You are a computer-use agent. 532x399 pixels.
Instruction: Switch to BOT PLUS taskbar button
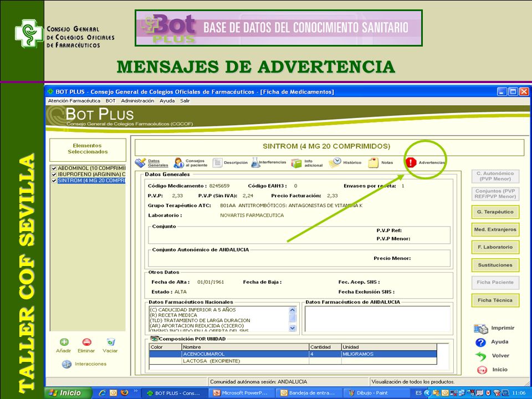[x=173, y=393]
